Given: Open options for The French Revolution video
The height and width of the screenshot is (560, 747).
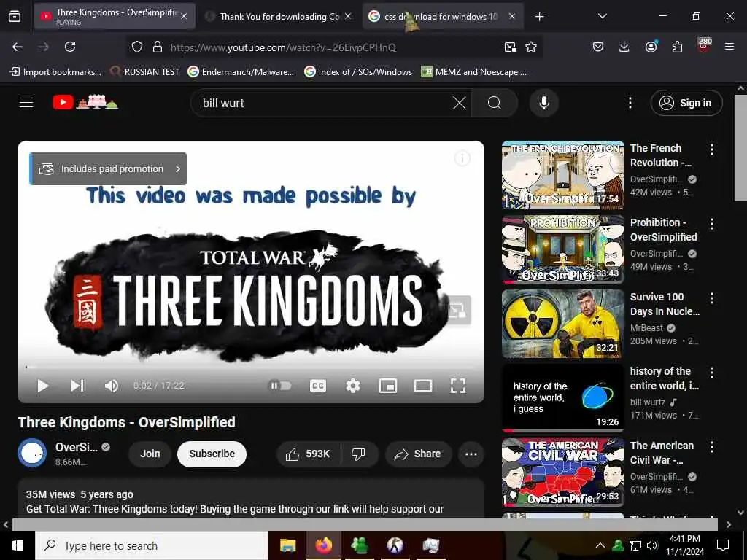Looking at the screenshot, I should click(712, 149).
